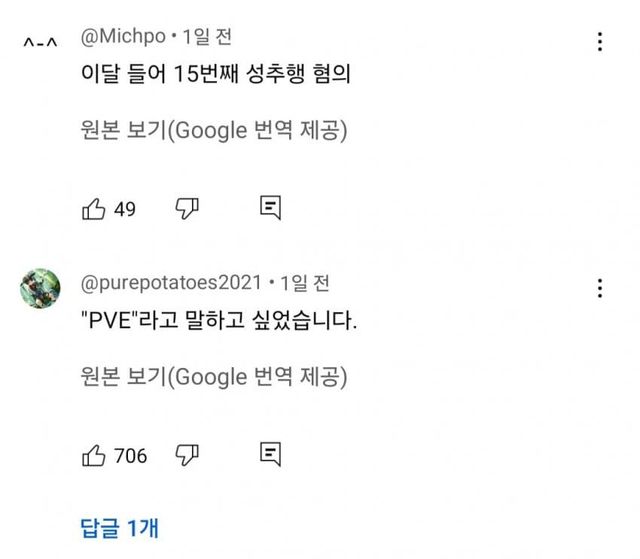Open more options for the @purepotatoes2021 comment
The image size is (640, 559).
(599, 289)
